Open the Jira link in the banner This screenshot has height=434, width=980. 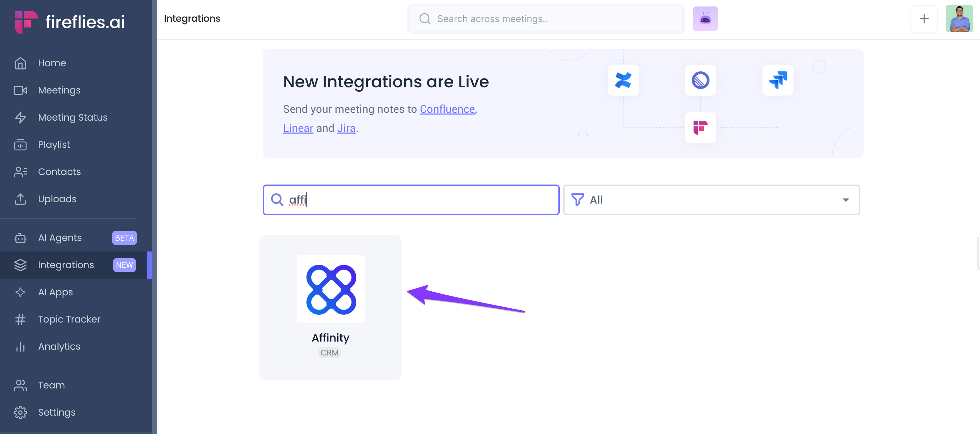346,128
